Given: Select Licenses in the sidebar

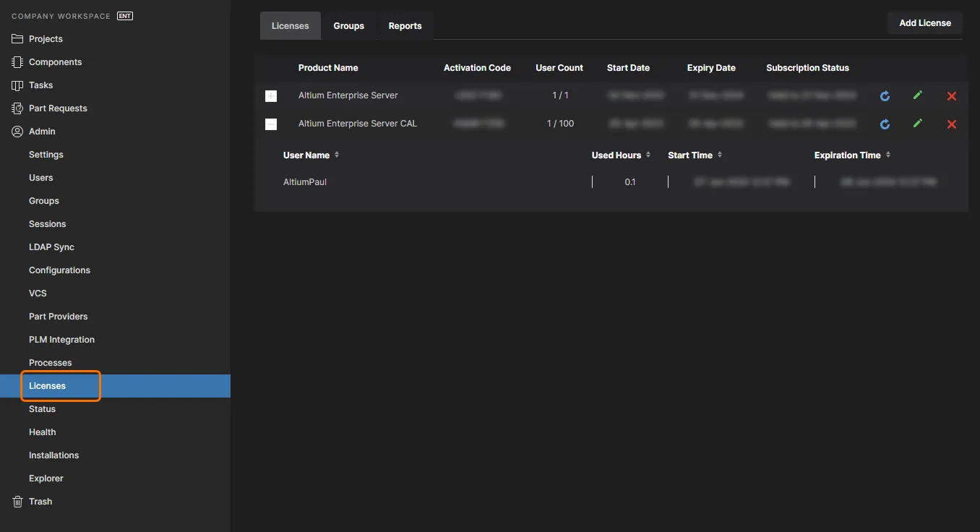Looking at the screenshot, I should [x=116, y=386].
